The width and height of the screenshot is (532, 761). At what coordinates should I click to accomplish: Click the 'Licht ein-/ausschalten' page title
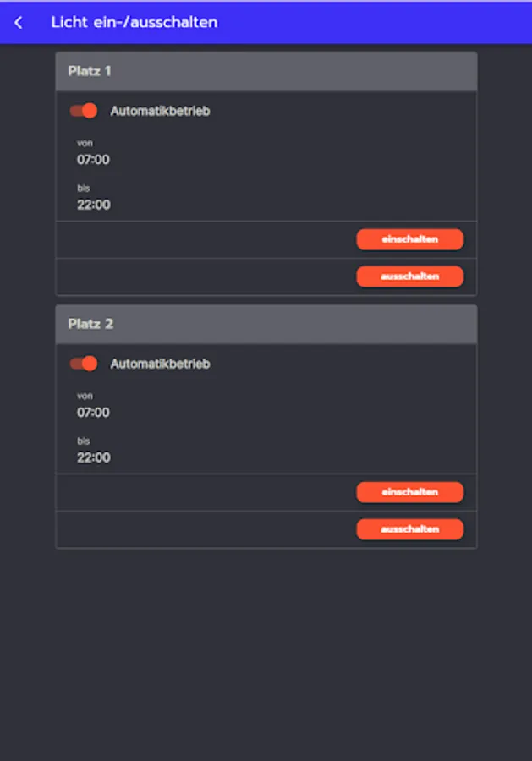134,23
